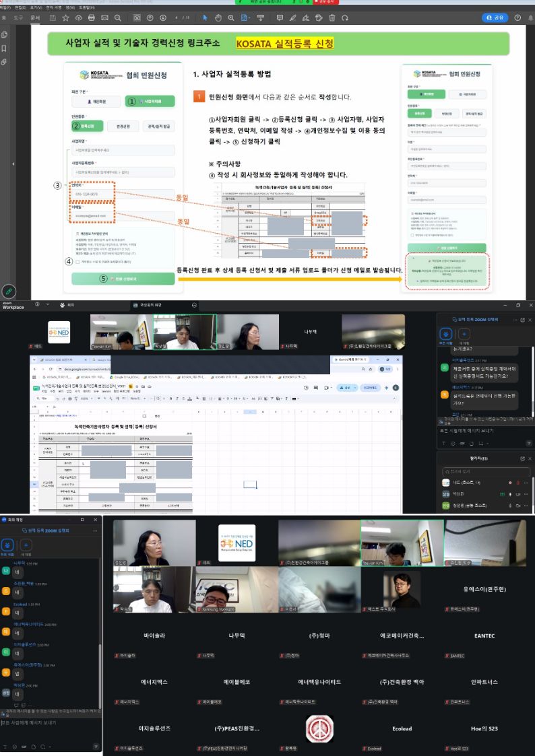Open dropdown arrow beside Zoom info icon

coord(48,305)
